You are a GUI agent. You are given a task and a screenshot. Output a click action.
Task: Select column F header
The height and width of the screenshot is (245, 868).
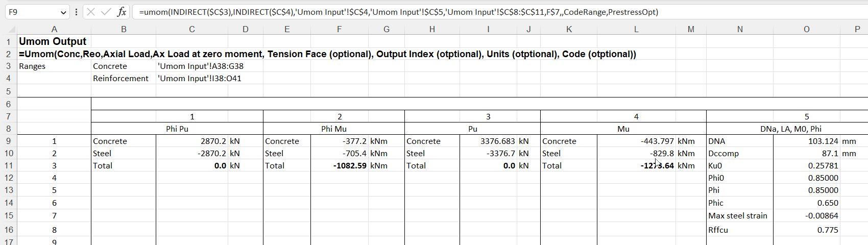(x=339, y=29)
